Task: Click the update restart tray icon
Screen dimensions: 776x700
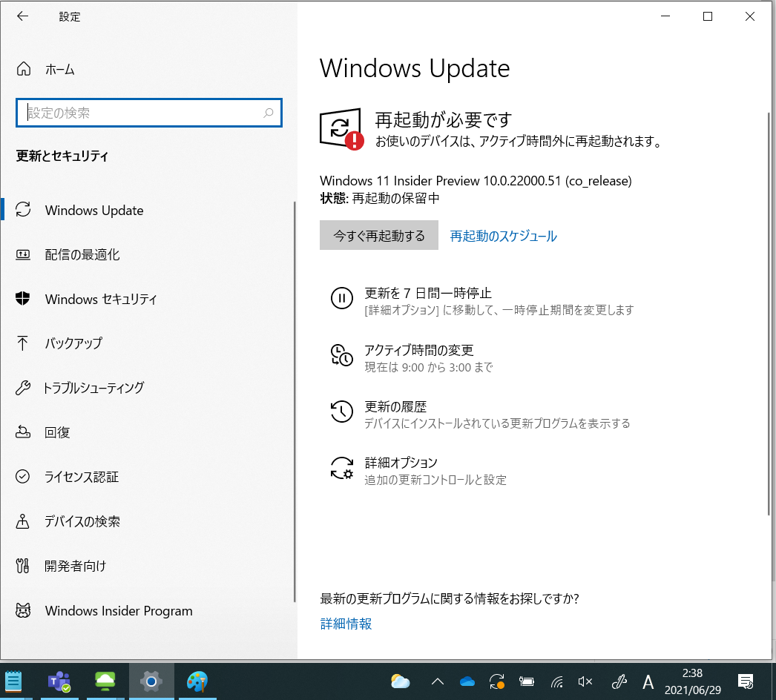Action: (x=497, y=681)
